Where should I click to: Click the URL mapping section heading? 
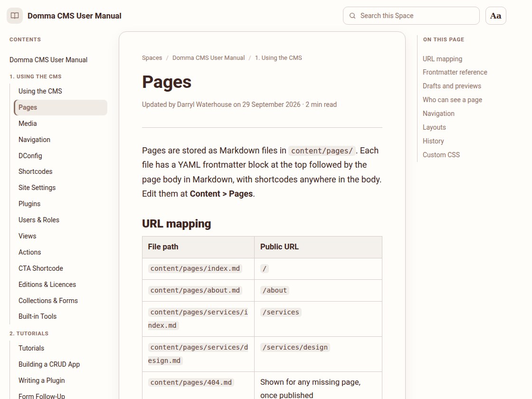(176, 224)
